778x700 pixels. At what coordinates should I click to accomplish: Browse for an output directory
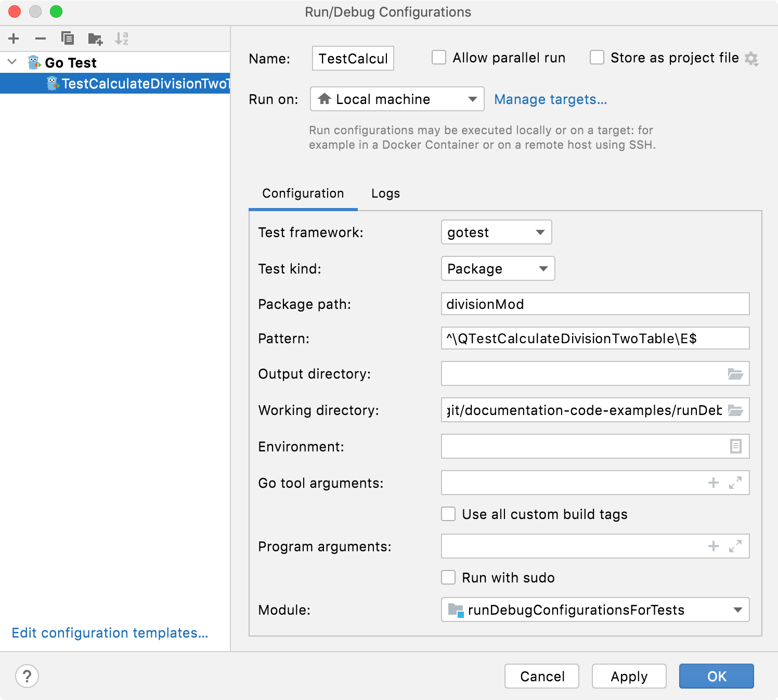[736, 373]
